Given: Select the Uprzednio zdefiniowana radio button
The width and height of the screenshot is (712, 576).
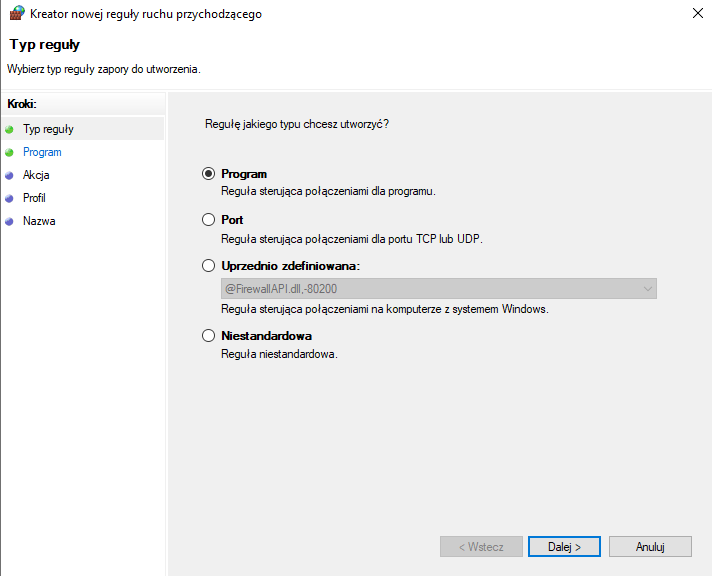Looking at the screenshot, I should [x=209, y=266].
